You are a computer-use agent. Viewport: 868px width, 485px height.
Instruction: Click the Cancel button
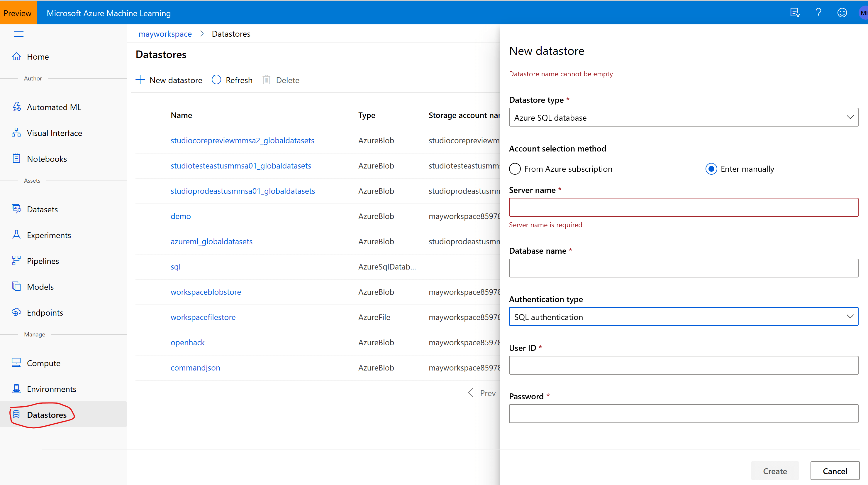[835, 471]
